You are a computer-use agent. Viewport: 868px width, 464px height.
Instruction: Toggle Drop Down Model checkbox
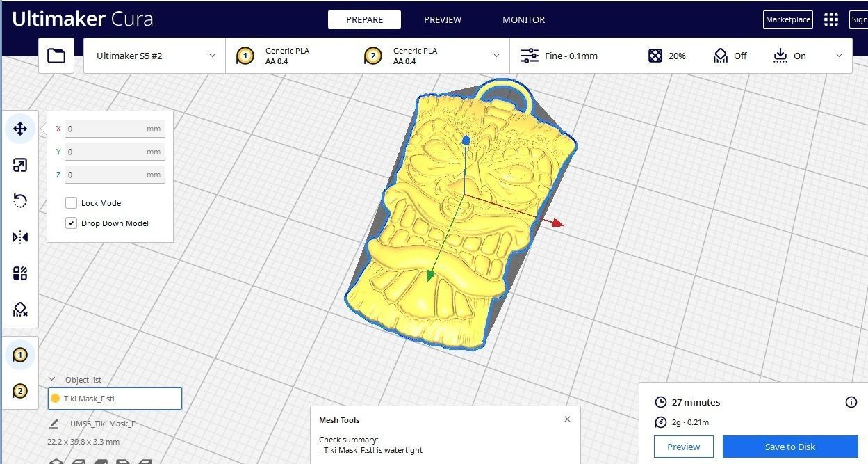[71, 223]
